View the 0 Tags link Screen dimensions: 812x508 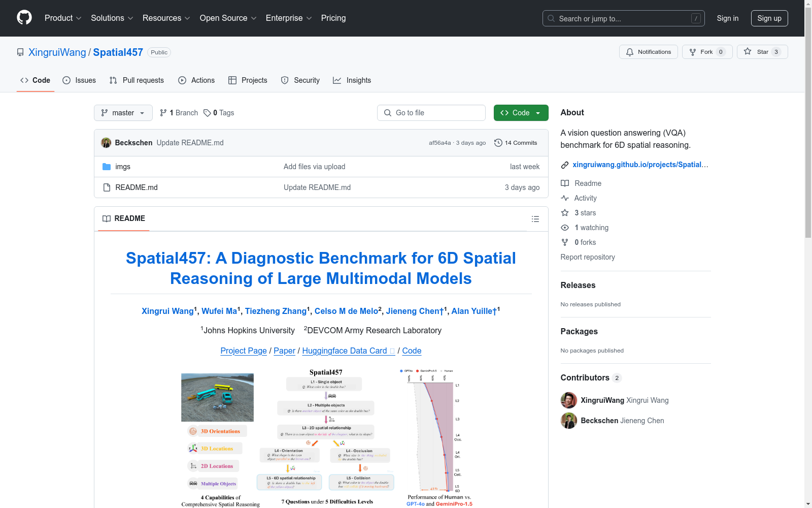click(x=219, y=113)
